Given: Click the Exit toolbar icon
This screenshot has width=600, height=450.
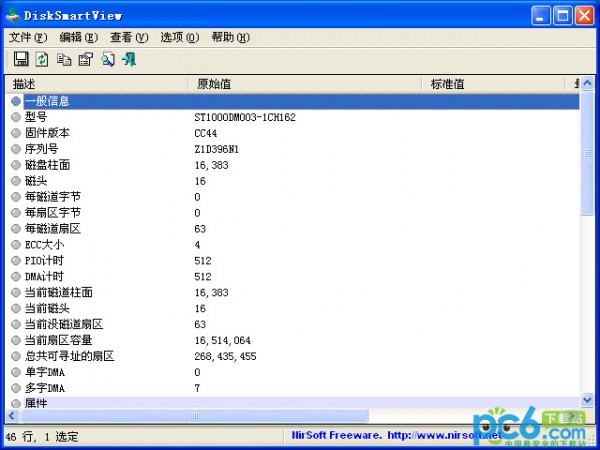Looking at the screenshot, I should click(129, 59).
